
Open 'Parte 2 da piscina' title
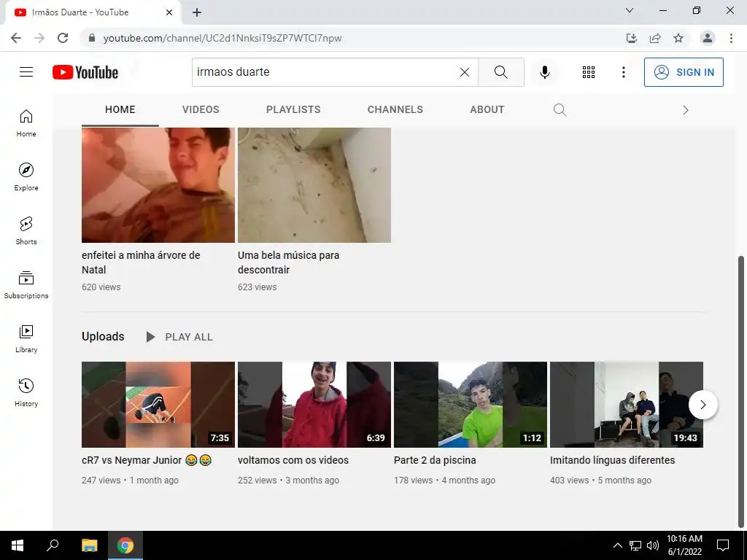pos(435,461)
